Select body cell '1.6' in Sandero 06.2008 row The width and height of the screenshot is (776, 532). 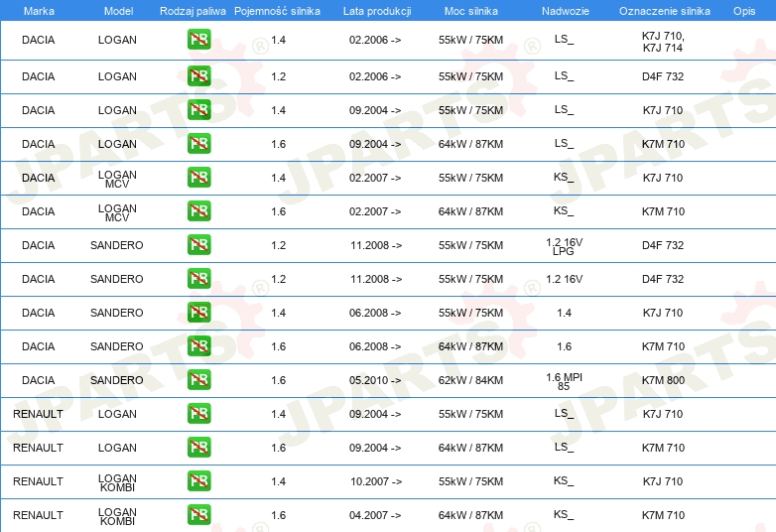(x=565, y=346)
